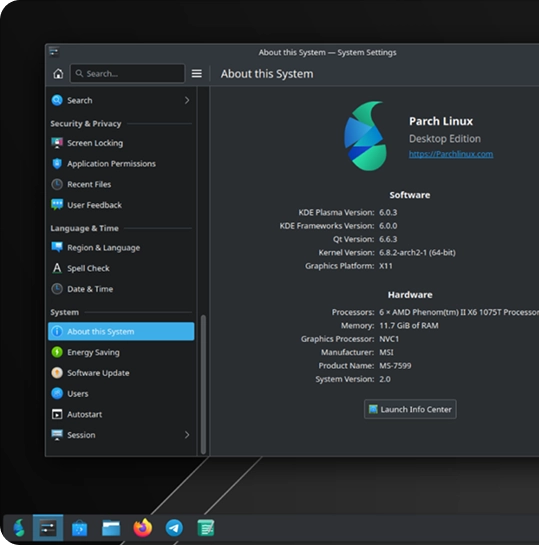
Task: Click the Kernel Version value 6.8.2-arch2-1
Action: coord(417,253)
